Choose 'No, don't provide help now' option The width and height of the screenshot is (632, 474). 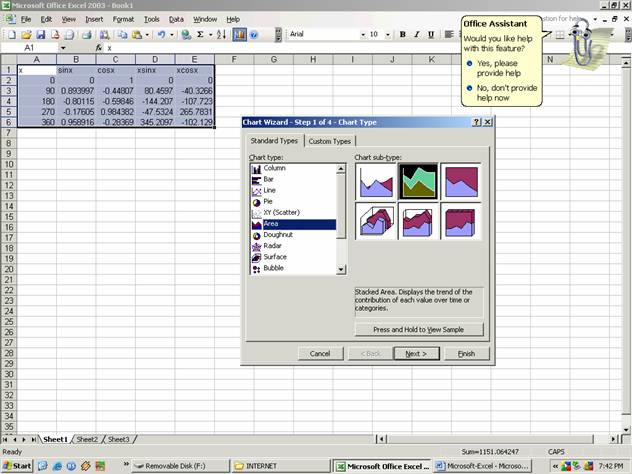click(x=502, y=93)
